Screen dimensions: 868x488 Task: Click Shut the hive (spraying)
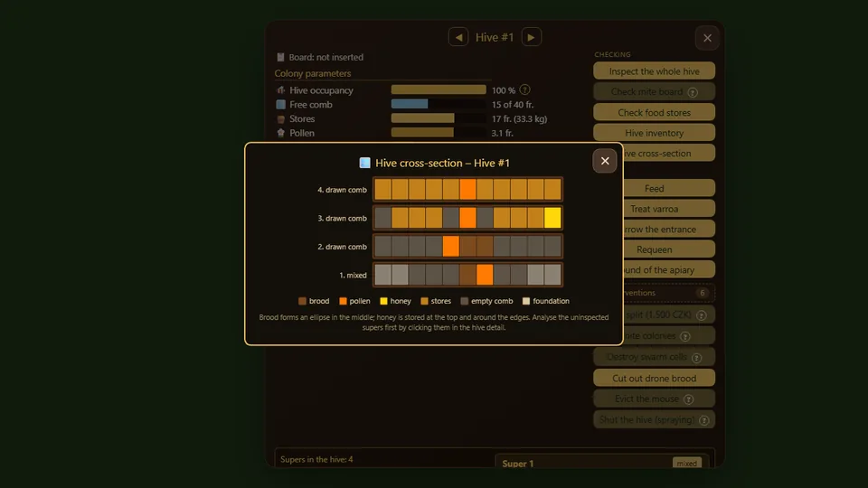[654, 419]
